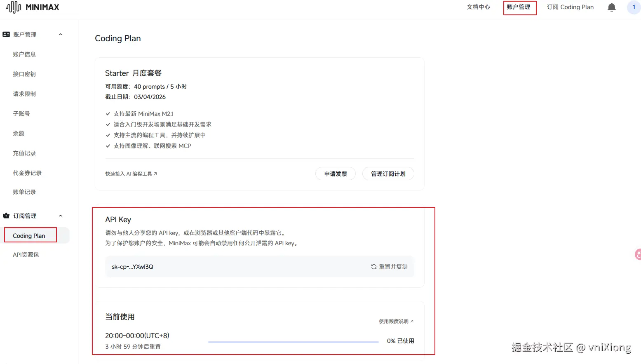Collapse the 账户管理 sidebar section
This screenshot has height=364, width=641.
(61, 34)
